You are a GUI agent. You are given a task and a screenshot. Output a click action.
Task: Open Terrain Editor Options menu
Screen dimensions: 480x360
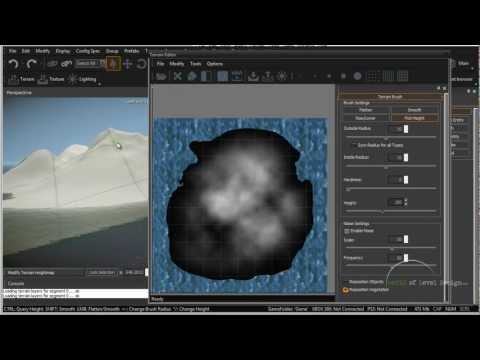click(x=215, y=64)
